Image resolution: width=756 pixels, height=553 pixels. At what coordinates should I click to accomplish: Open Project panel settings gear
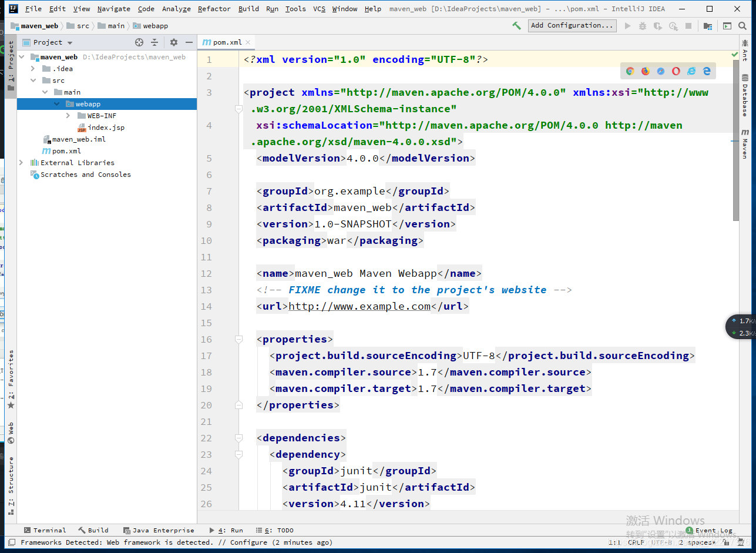tap(173, 42)
